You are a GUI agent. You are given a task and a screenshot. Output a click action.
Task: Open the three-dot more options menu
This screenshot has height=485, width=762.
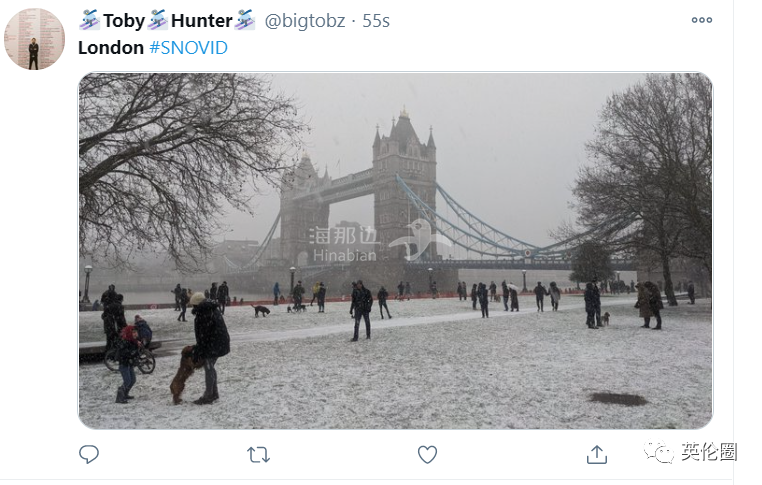click(702, 20)
